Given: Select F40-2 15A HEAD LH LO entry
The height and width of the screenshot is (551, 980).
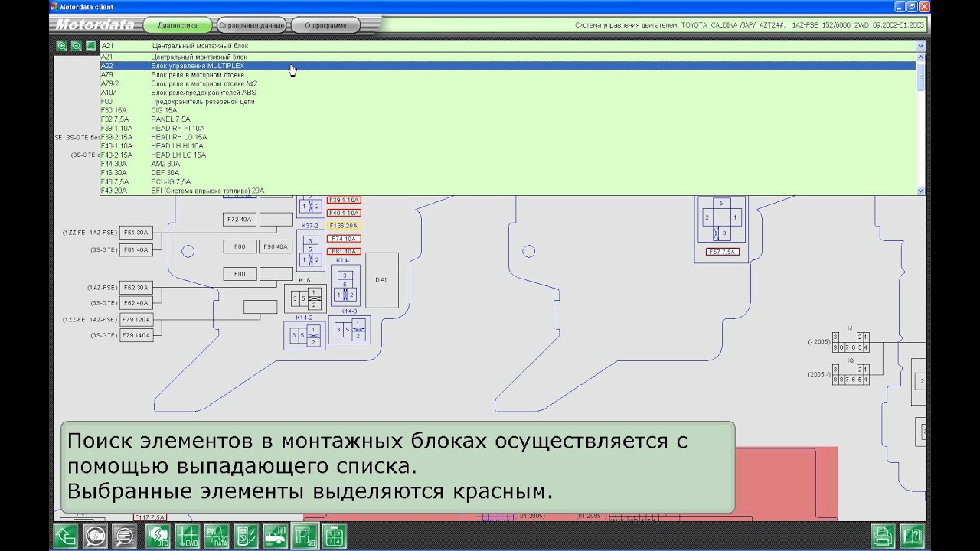Looking at the screenshot, I should point(508,155).
